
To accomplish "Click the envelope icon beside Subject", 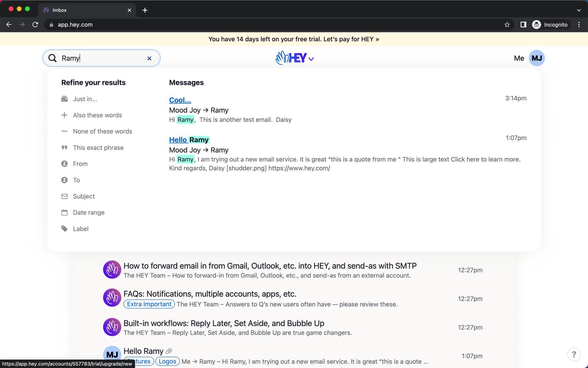I will pyautogui.click(x=64, y=196).
